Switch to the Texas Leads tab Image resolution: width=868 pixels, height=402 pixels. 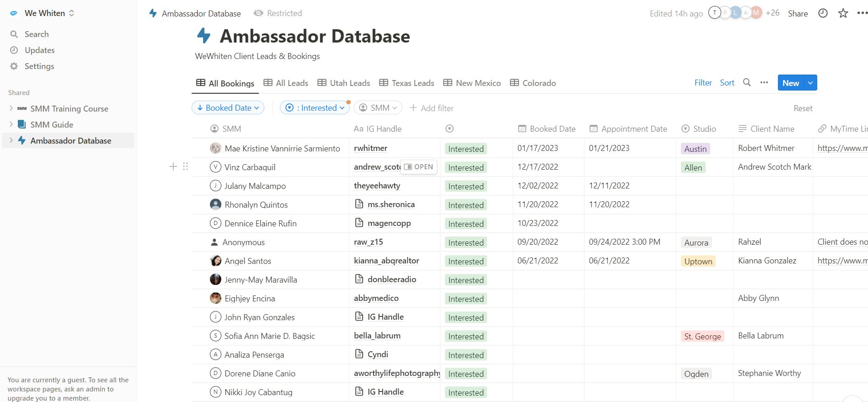[407, 83]
